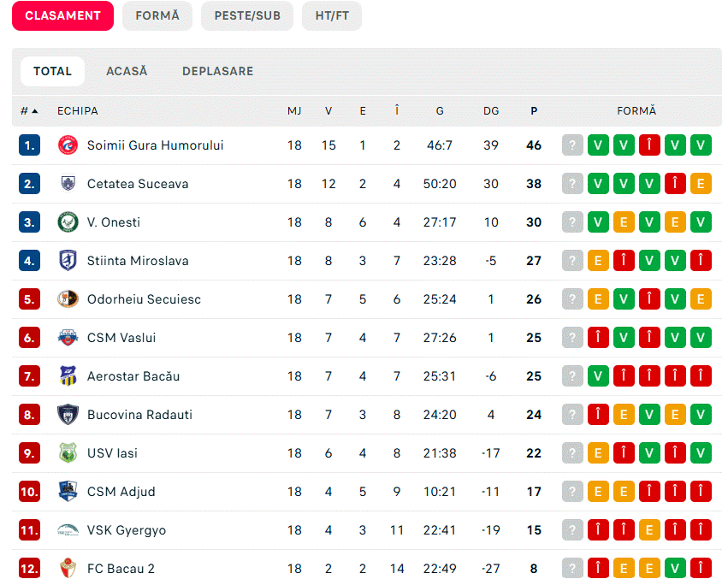728x579 pixels.
Task: Switch to the Formă tab
Action: [x=157, y=15]
